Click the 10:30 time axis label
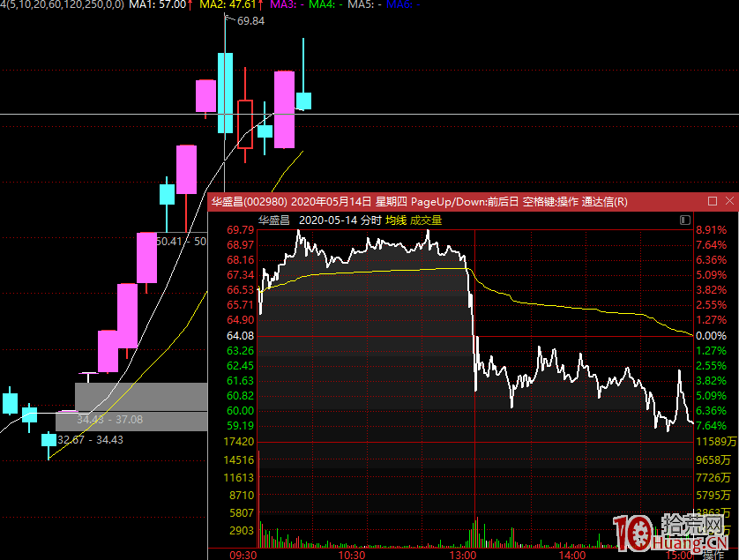This screenshot has height=560, width=739. point(352,555)
